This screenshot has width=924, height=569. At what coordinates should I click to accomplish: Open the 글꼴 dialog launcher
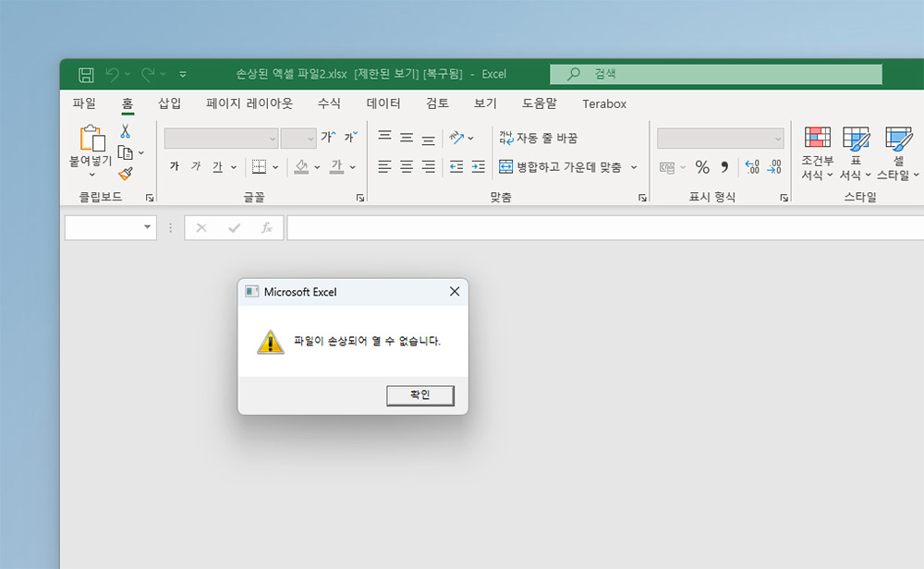click(x=360, y=198)
